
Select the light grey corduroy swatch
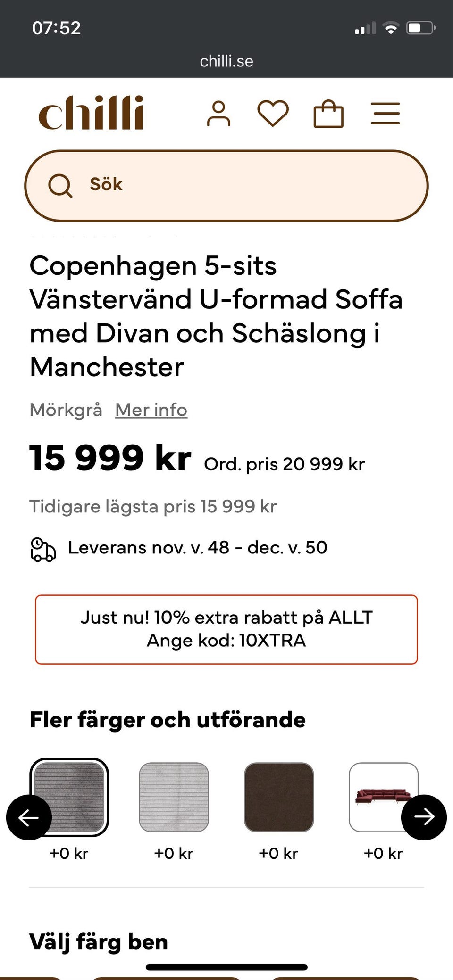click(x=174, y=797)
